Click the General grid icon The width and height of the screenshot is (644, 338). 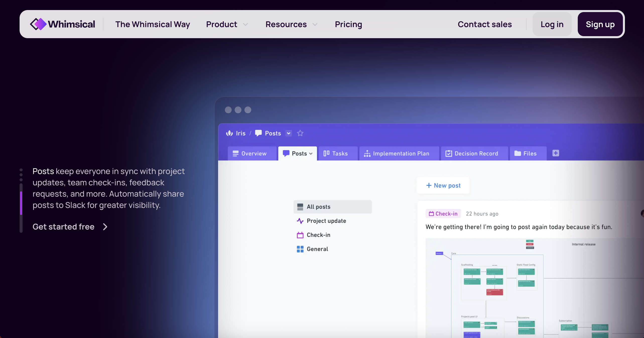300,249
